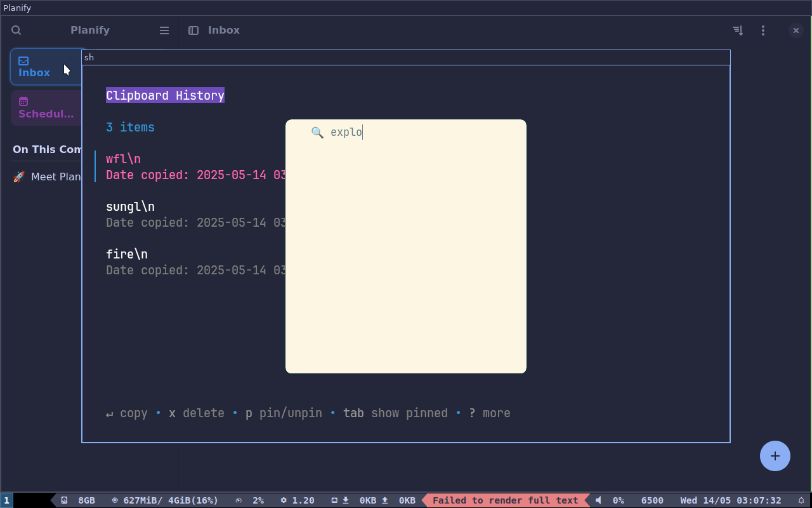Image resolution: width=812 pixels, height=508 pixels.
Task: Select the Inbox filter card
Action: pos(46,67)
